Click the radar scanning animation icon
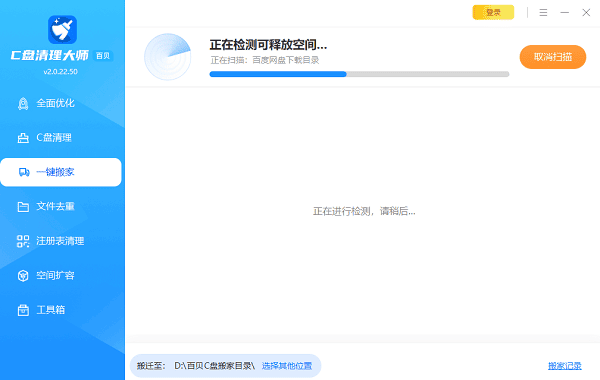Image resolution: width=600 pixels, height=380 pixels. (168, 57)
